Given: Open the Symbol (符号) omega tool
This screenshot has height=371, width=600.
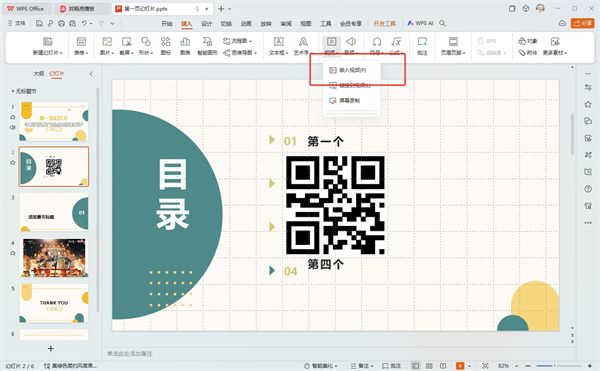Looking at the screenshot, I should click(377, 42).
